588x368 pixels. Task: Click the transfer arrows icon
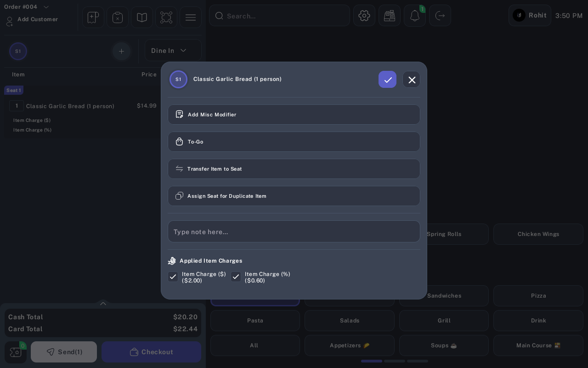pyautogui.click(x=179, y=169)
